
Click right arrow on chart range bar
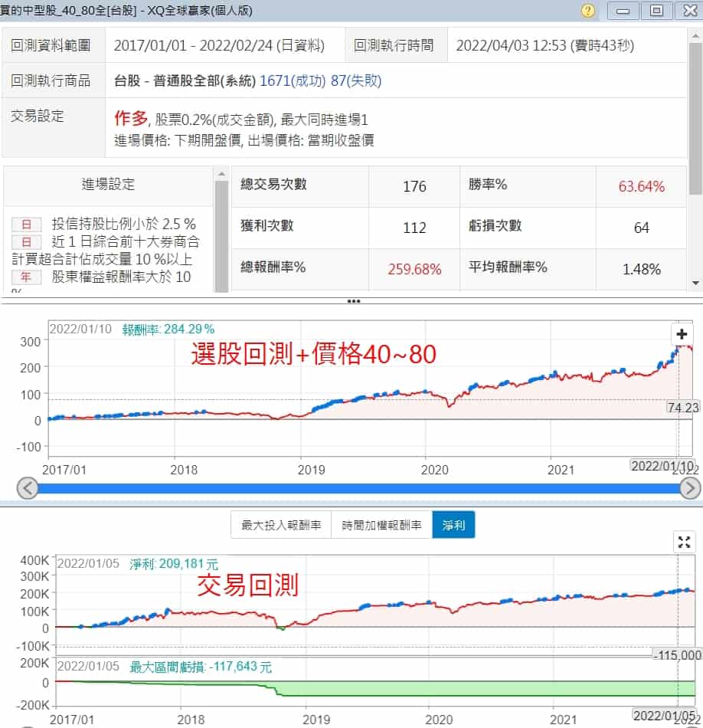(x=690, y=488)
